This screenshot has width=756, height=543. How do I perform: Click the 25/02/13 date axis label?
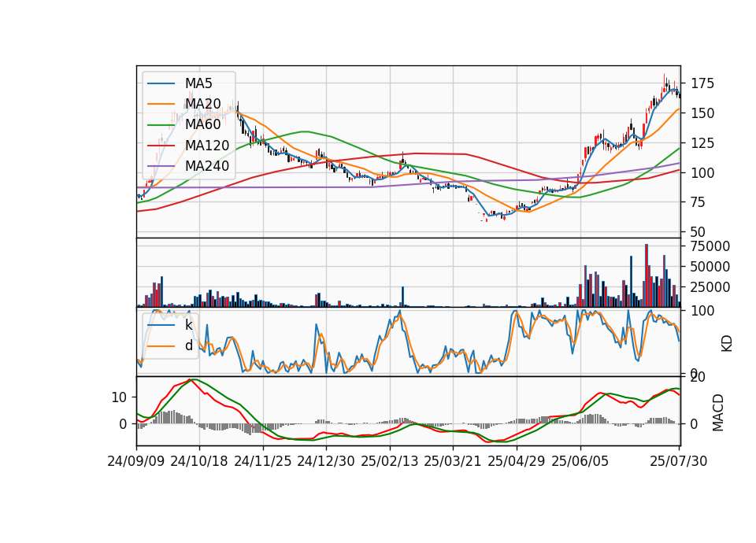pos(390,461)
